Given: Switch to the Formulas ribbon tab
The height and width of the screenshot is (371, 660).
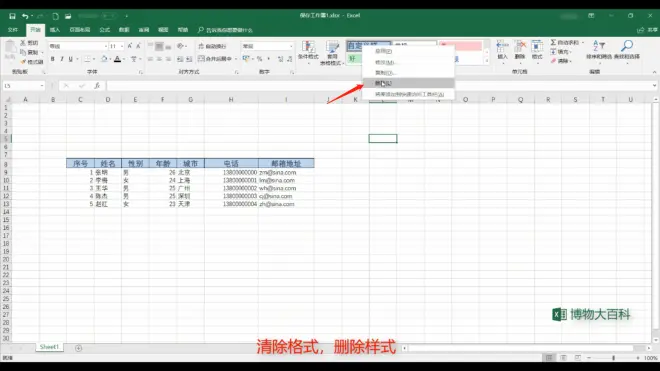Looking at the screenshot, I should (x=104, y=30).
